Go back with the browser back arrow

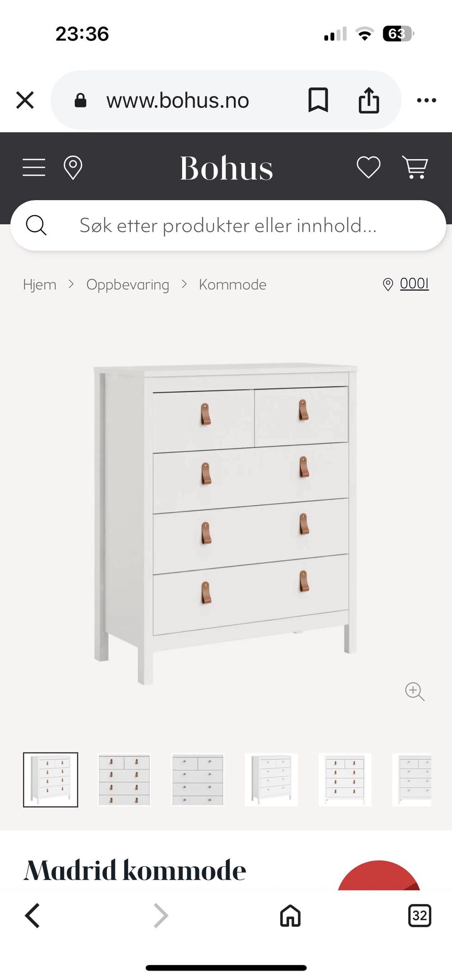pos(32,915)
